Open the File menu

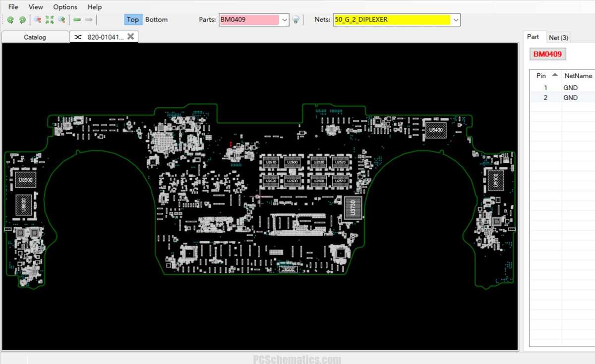click(x=13, y=7)
